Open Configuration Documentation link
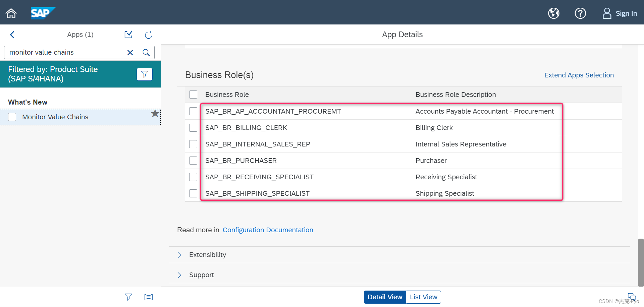The height and width of the screenshot is (307, 644). coord(268,230)
